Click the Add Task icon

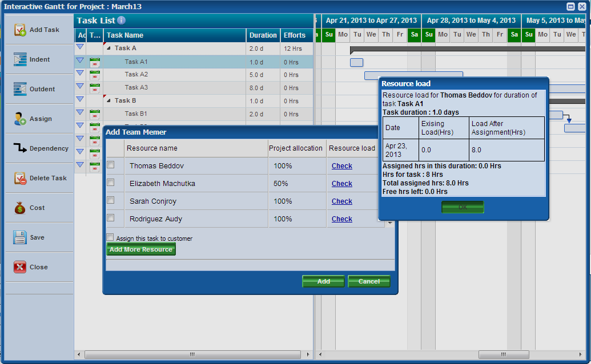[20, 30]
